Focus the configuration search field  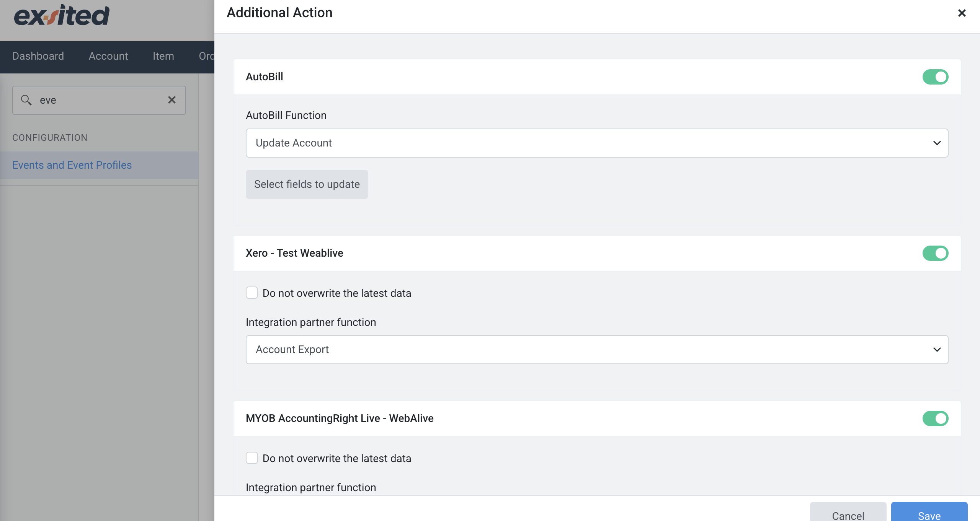click(x=99, y=100)
